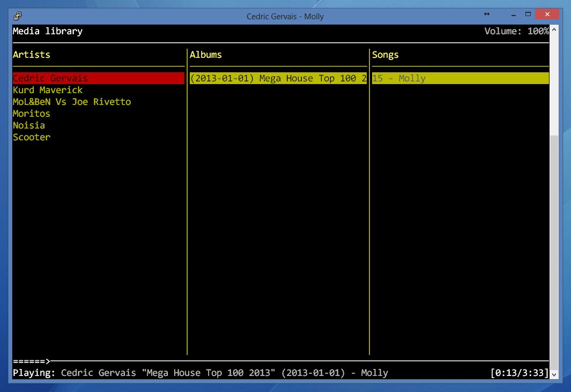Viewport: 571px width, 392px height.
Task: Close the Cedric Gervais - Molly window
Action: 547,14
